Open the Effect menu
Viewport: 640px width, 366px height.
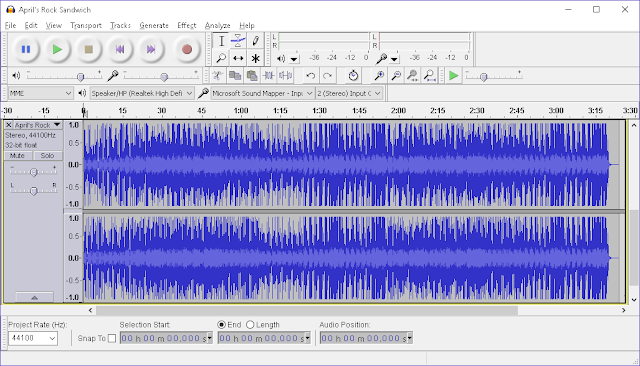coord(187,25)
